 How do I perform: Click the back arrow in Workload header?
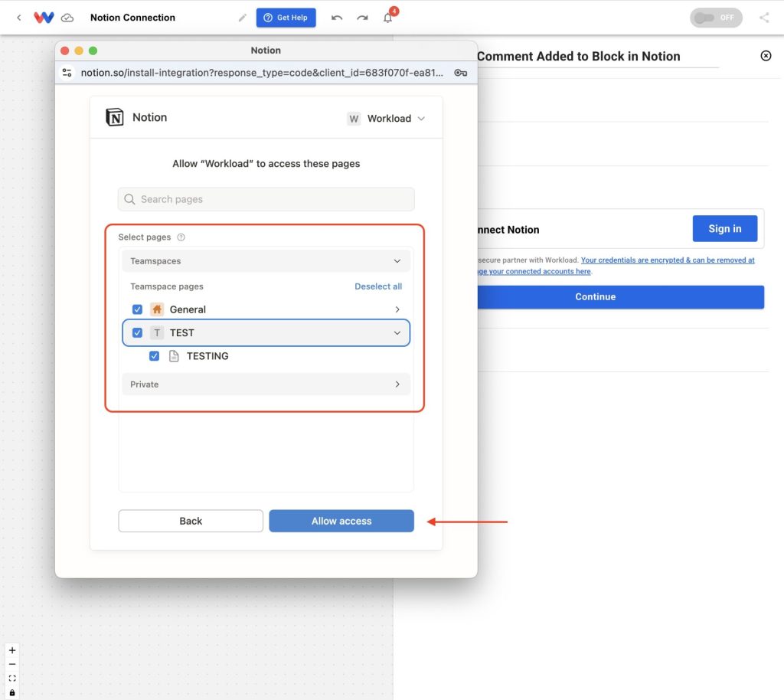(19, 18)
